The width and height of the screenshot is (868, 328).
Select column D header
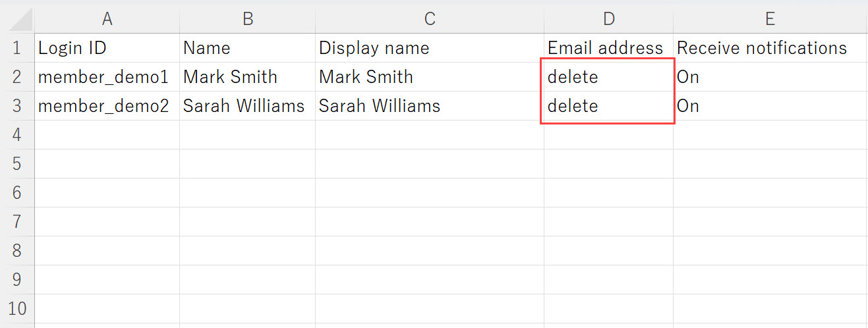[608, 19]
